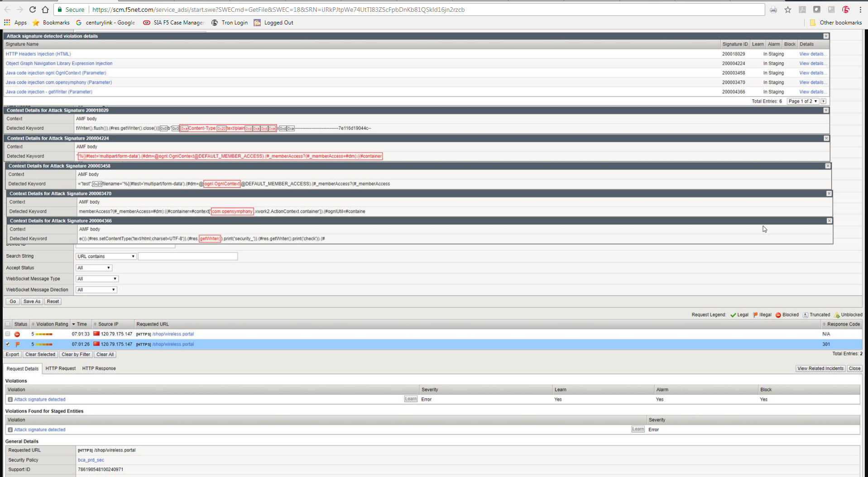Click the Clear by Filter button

76,355
